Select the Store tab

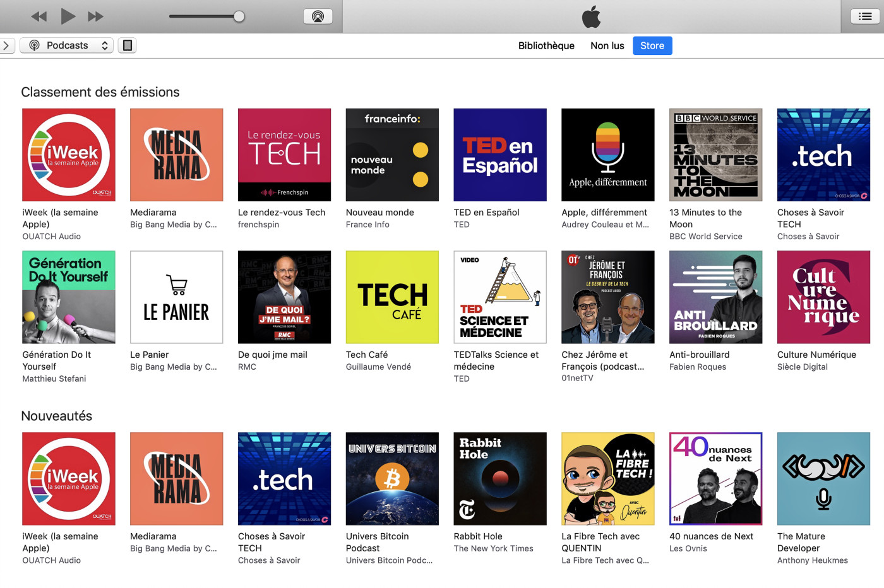point(652,45)
